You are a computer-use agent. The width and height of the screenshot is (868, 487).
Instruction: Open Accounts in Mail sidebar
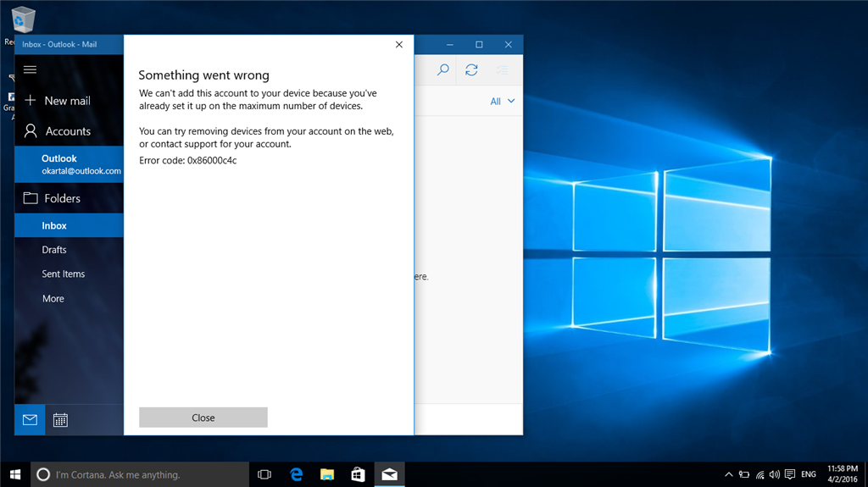pos(69,131)
